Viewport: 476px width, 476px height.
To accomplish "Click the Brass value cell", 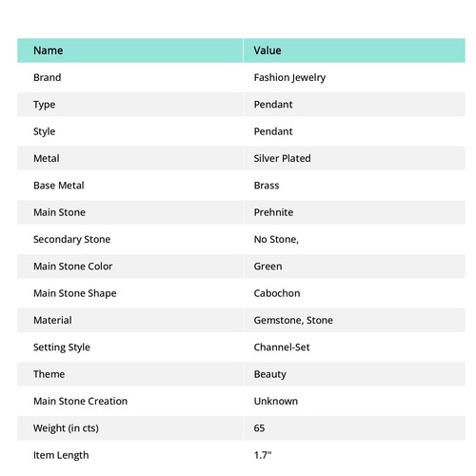I will pos(267,186).
